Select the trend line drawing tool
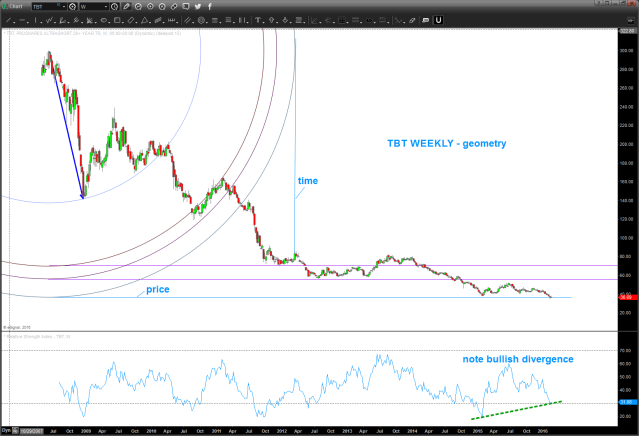 9,21
